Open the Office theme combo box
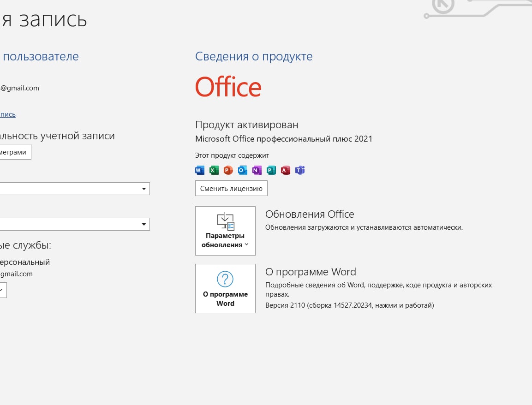Image resolution: width=532 pixels, height=405 pixels. click(74, 224)
